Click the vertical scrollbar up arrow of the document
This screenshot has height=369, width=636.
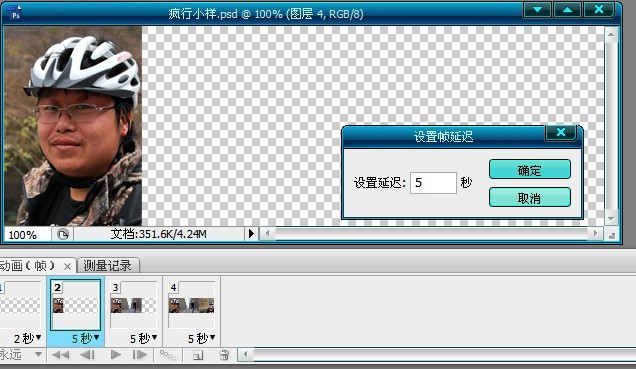pos(611,35)
